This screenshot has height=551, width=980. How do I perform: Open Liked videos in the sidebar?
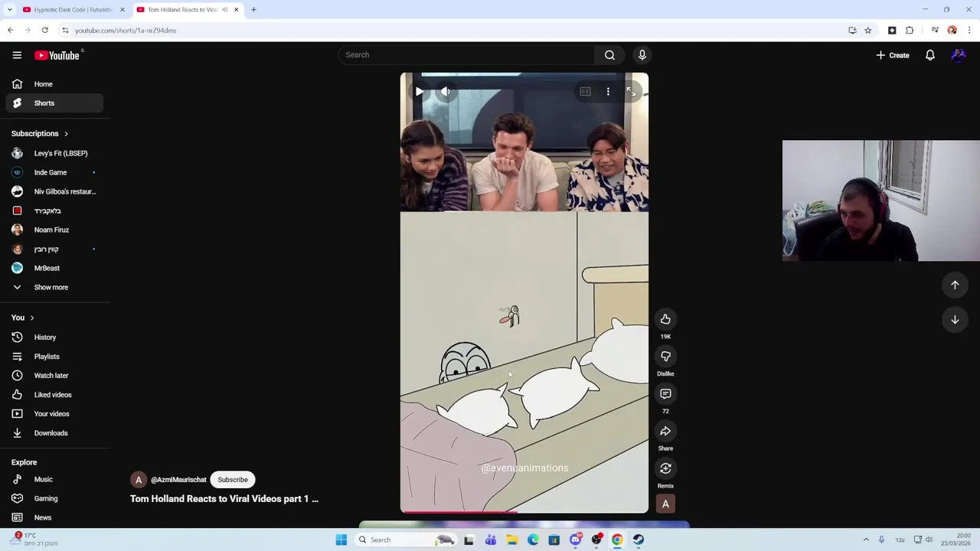(x=54, y=395)
